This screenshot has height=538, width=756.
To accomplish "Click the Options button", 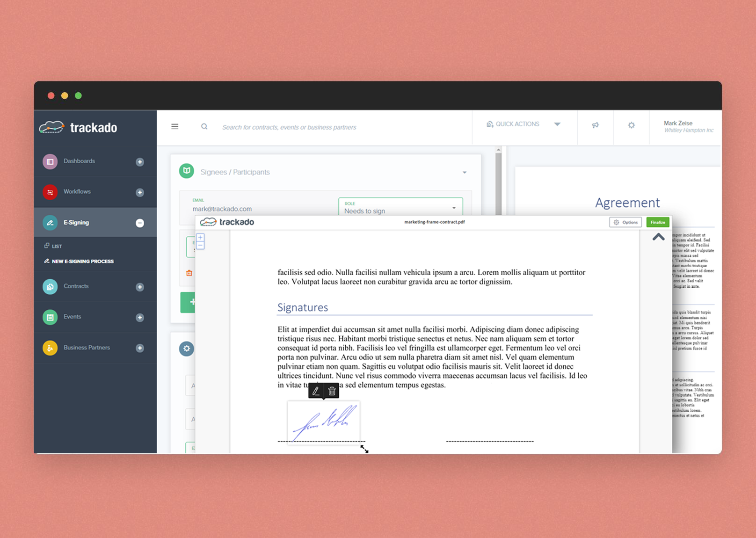I will pyautogui.click(x=625, y=222).
